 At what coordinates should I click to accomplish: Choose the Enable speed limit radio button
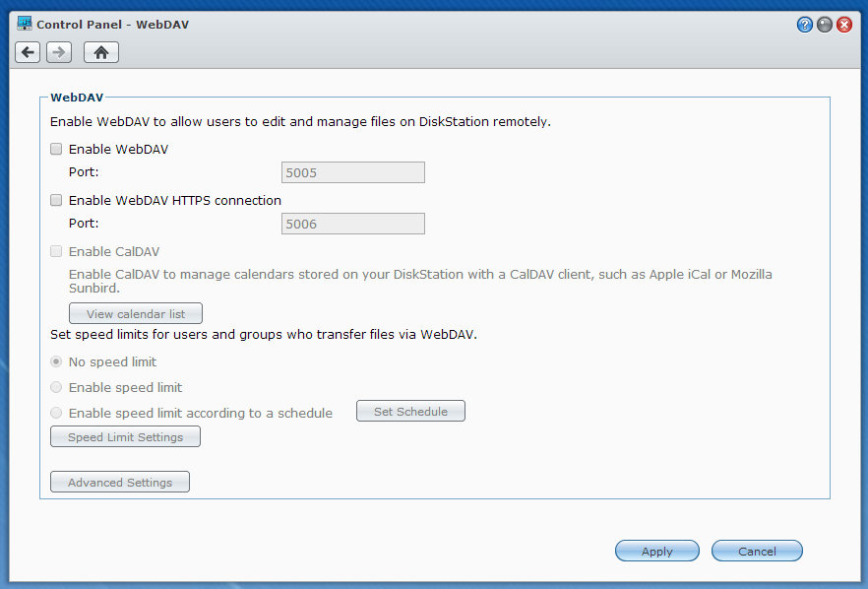(56, 387)
